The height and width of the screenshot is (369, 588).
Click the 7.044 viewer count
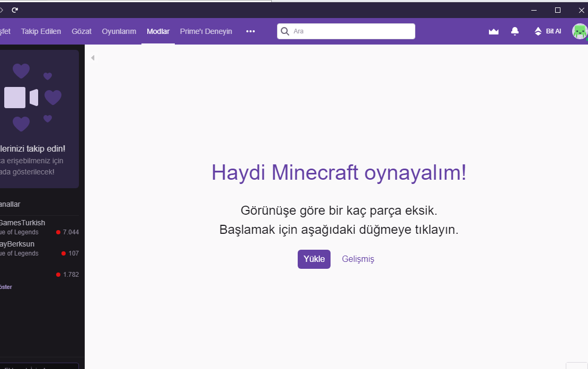pyautogui.click(x=71, y=232)
